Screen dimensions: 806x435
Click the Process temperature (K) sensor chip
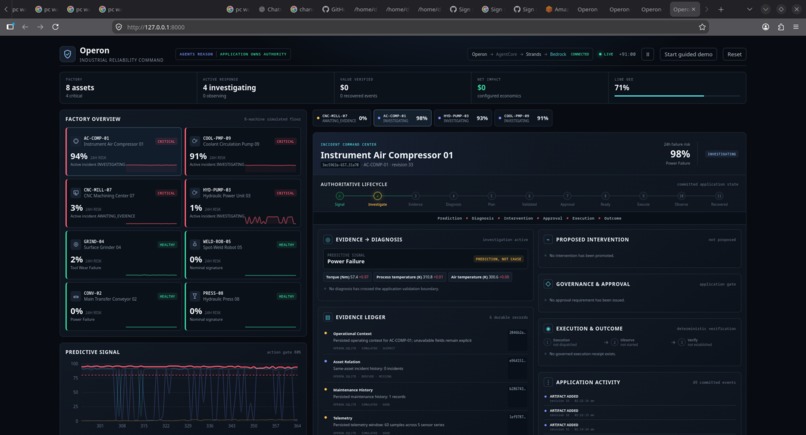[410, 277]
